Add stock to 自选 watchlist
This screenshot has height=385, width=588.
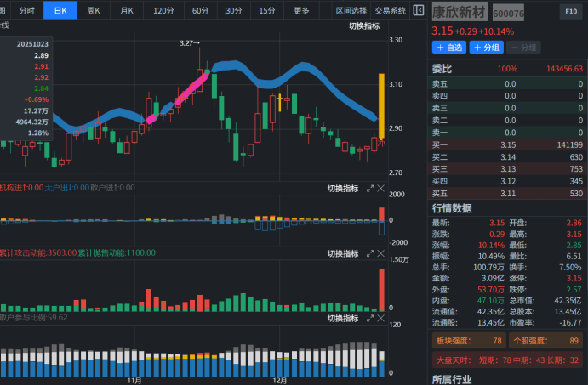coord(448,48)
